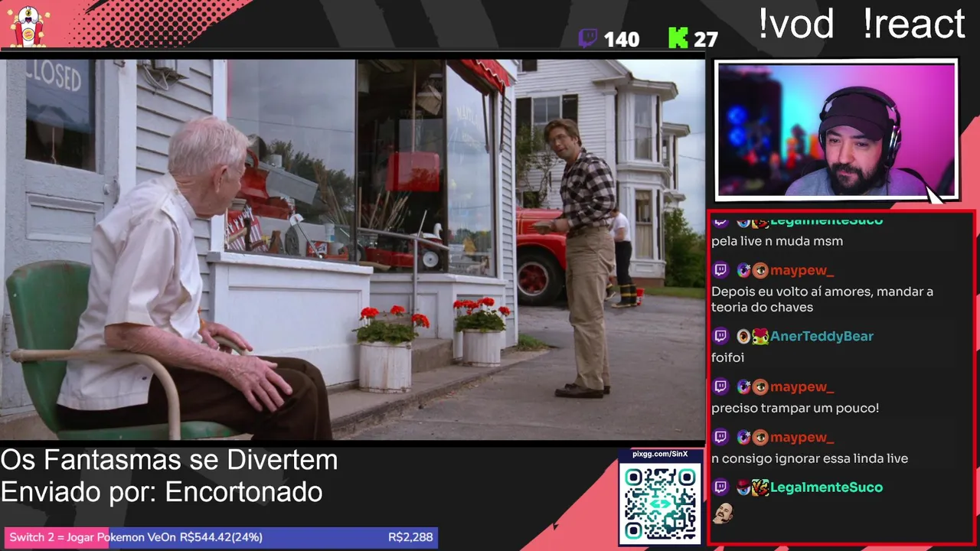The height and width of the screenshot is (551, 980).
Task: Click message 'Depois eu volto aí amores, mandar a'
Action: pos(822,292)
